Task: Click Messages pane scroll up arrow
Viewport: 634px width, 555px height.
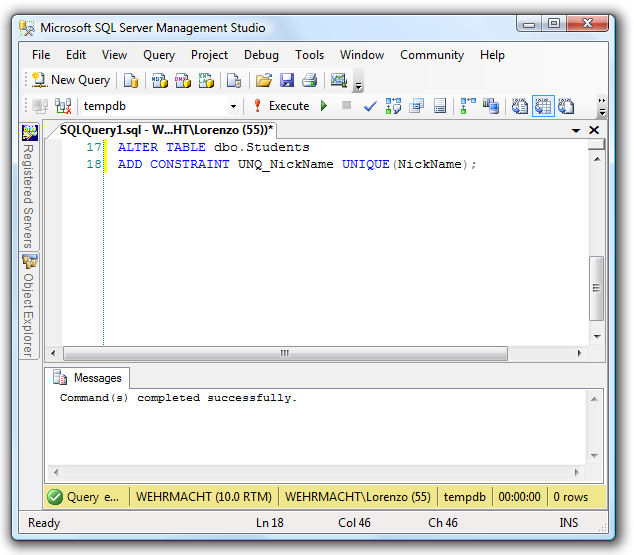Action: [x=594, y=399]
